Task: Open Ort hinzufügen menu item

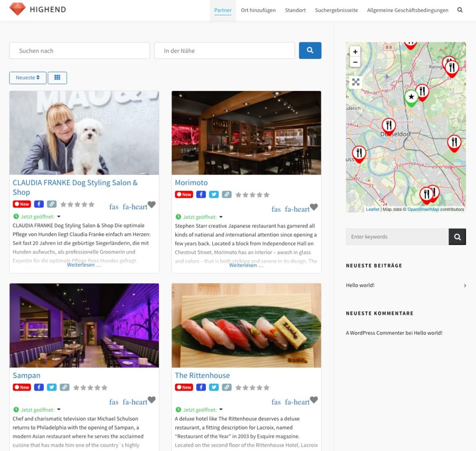Action: coord(258,10)
